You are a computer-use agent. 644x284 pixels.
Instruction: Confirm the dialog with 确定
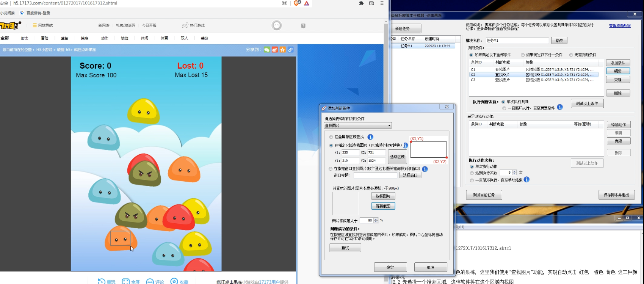tap(390, 267)
